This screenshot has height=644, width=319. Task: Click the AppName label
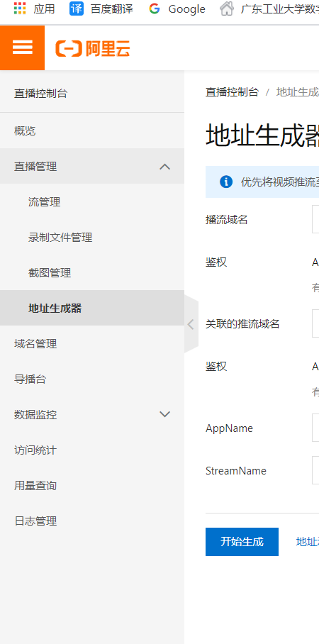coord(229,428)
